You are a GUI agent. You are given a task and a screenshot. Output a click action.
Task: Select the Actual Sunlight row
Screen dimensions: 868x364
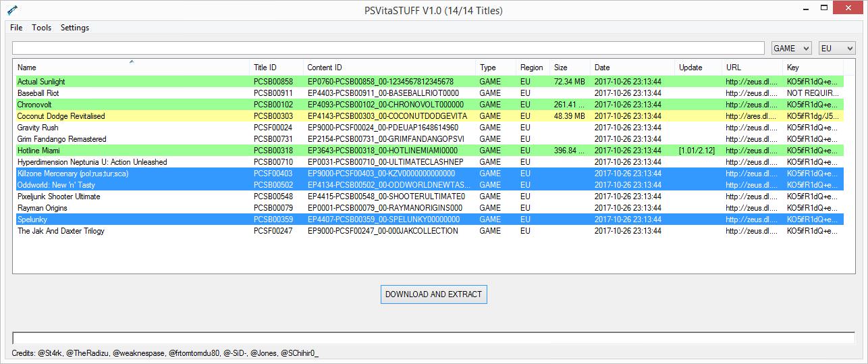tap(429, 82)
